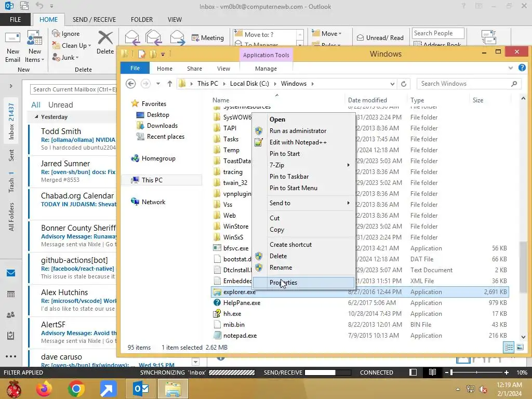
Task: Click Back arrow in Windows explorer
Action: tap(130, 84)
